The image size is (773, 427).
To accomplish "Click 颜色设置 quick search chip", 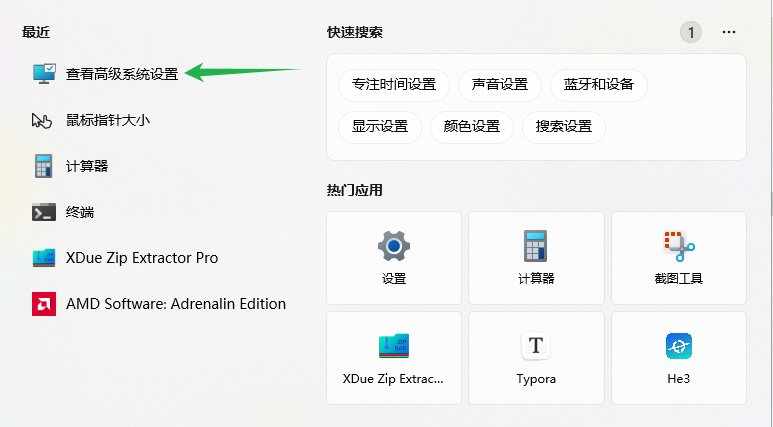I will (472, 127).
